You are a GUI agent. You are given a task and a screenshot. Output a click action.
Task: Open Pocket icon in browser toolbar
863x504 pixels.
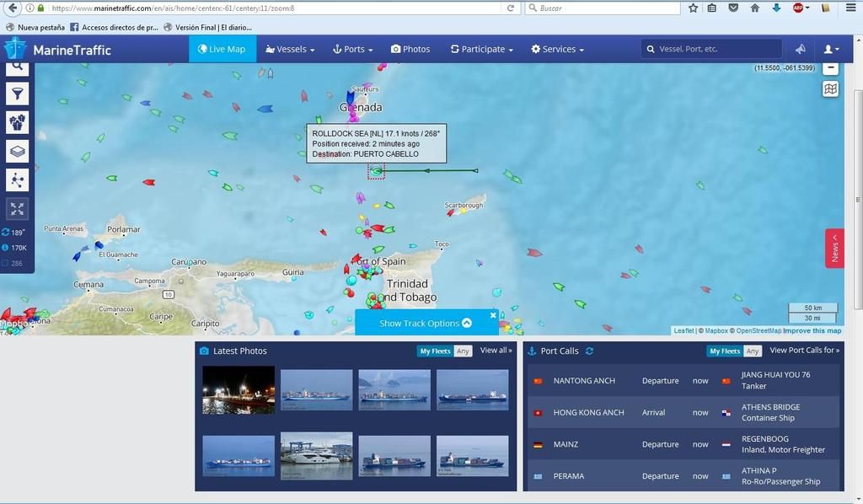coord(733,8)
